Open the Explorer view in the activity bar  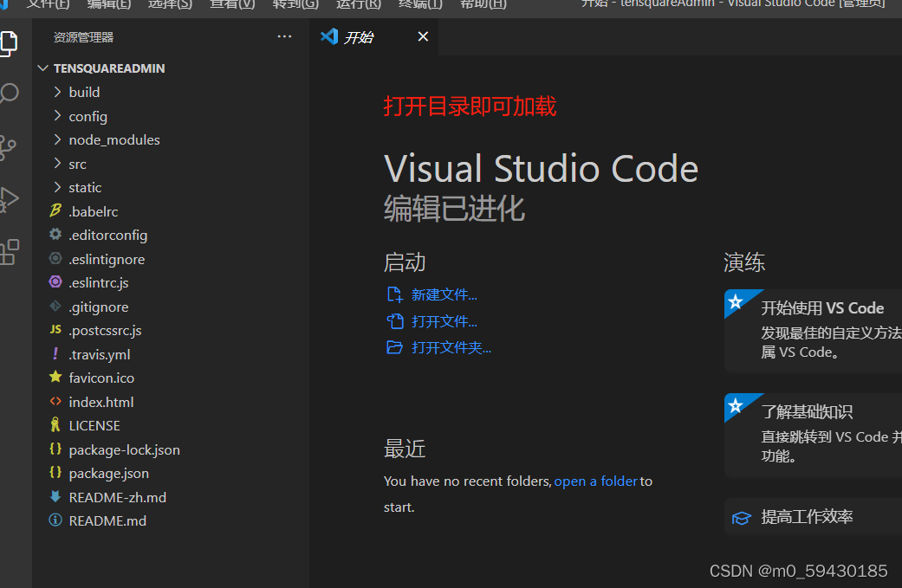(x=8, y=43)
